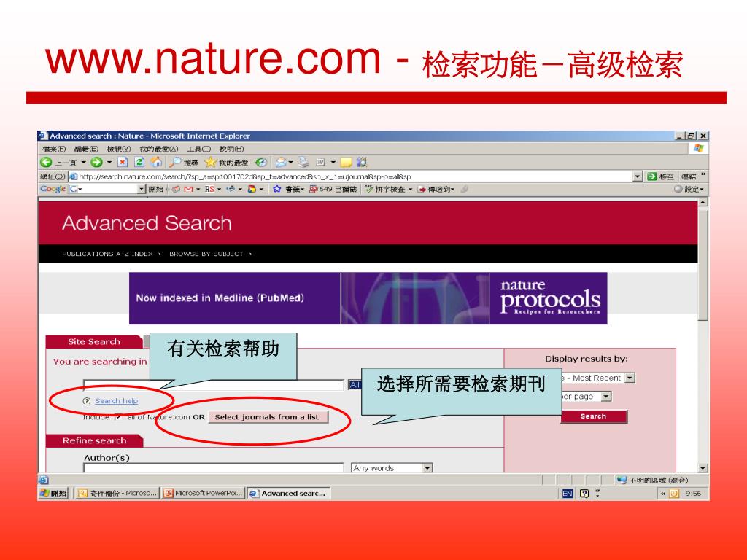Click the RS icon in Google toolbar
747x560 pixels.
209,189
